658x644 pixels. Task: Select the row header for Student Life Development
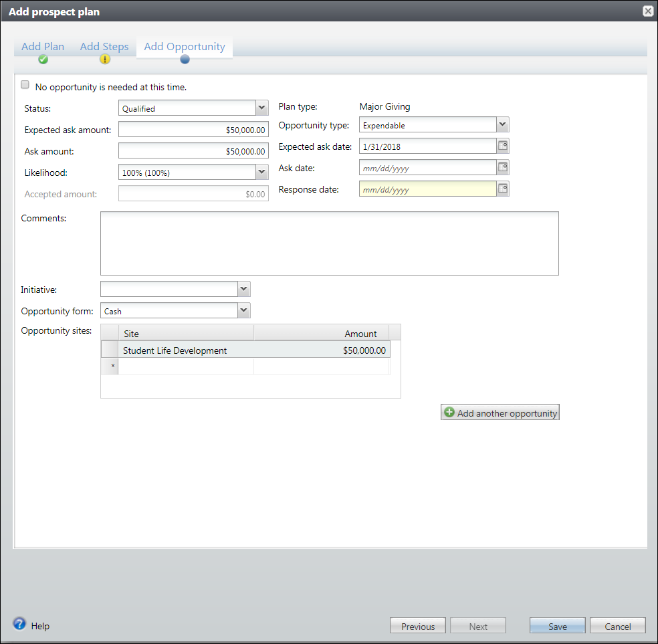coord(110,350)
